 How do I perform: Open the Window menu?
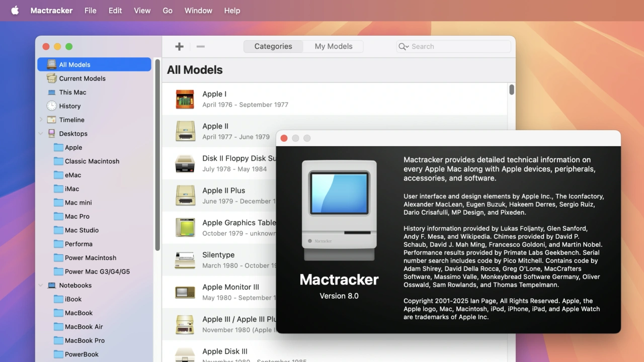(x=198, y=11)
